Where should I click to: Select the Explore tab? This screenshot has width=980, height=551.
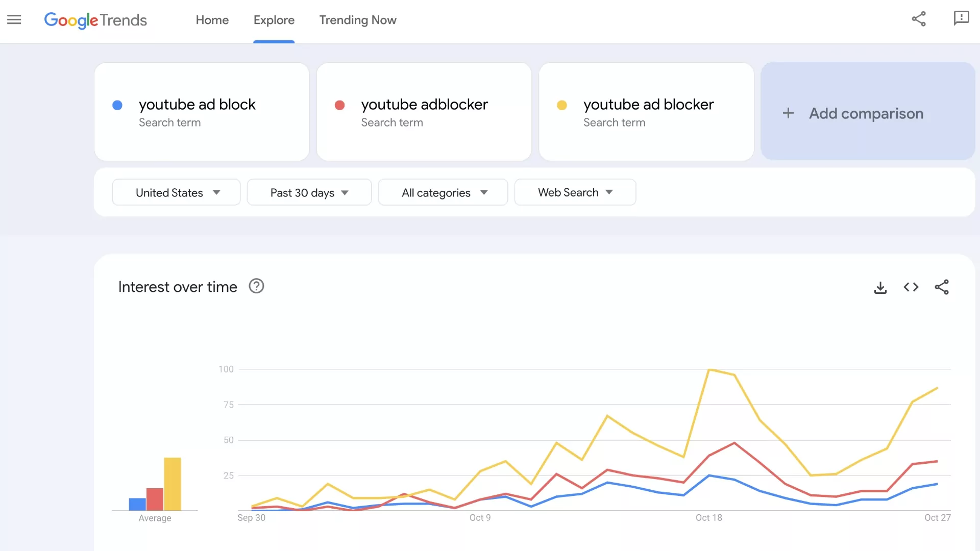(x=274, y=20)
